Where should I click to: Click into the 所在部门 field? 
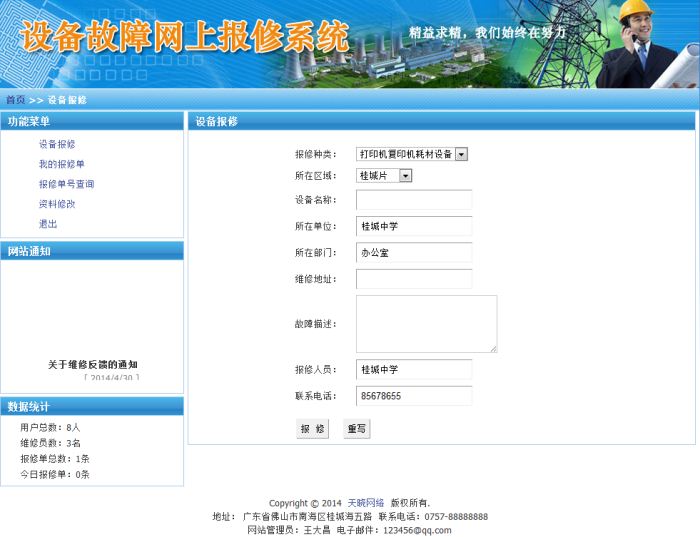pos(413,253)
